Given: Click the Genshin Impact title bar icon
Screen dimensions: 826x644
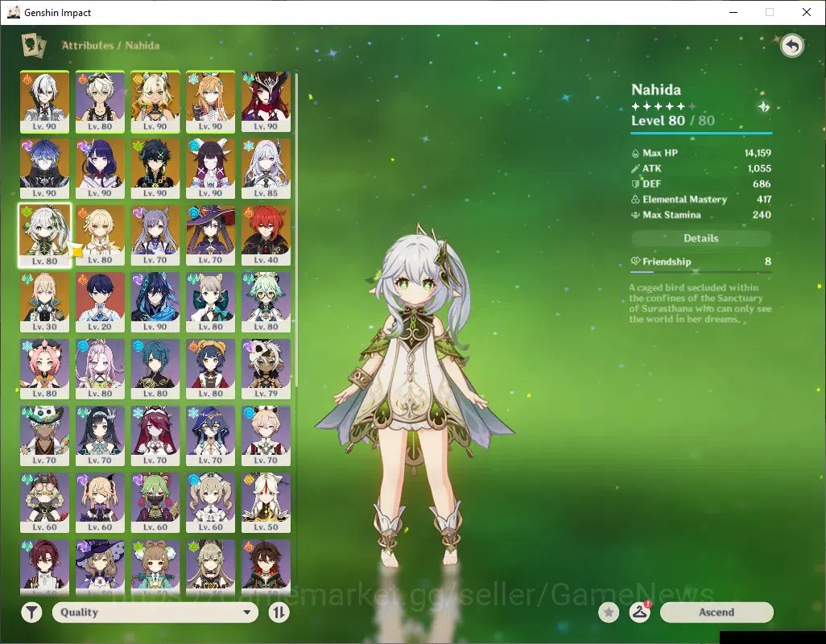Looking at the screenshot, I should 13,12.
